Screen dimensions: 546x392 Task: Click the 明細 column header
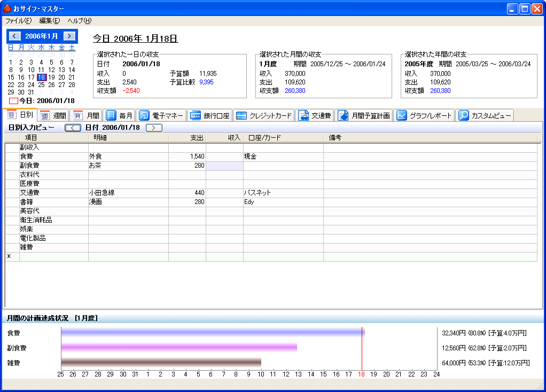coord(129,138)
